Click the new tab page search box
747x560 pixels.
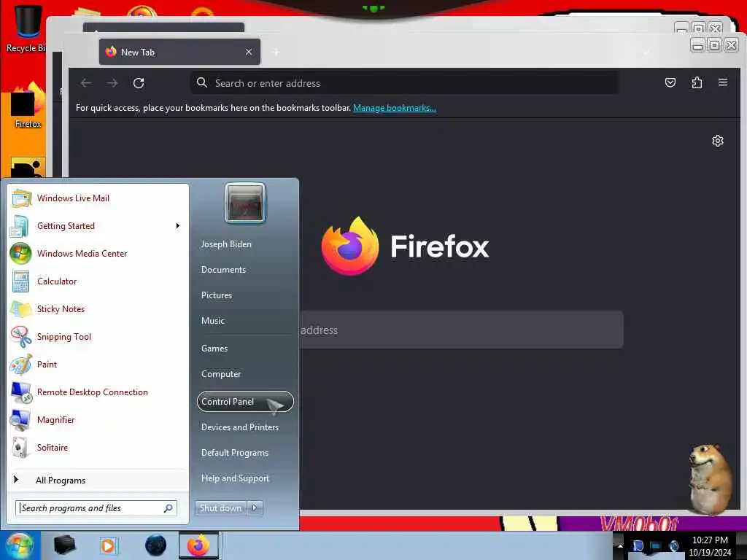(x=461, y=330)
